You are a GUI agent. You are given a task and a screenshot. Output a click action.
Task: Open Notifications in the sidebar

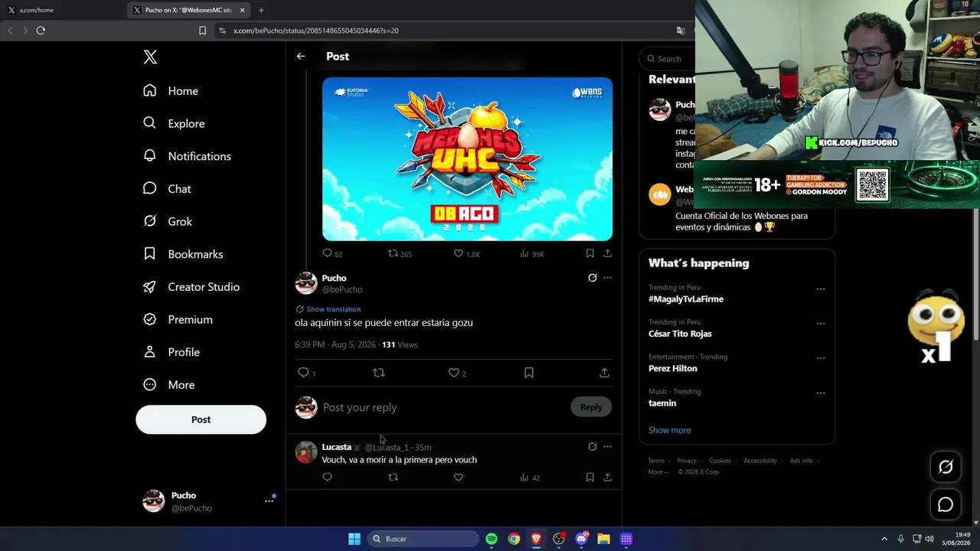[188, 156]
